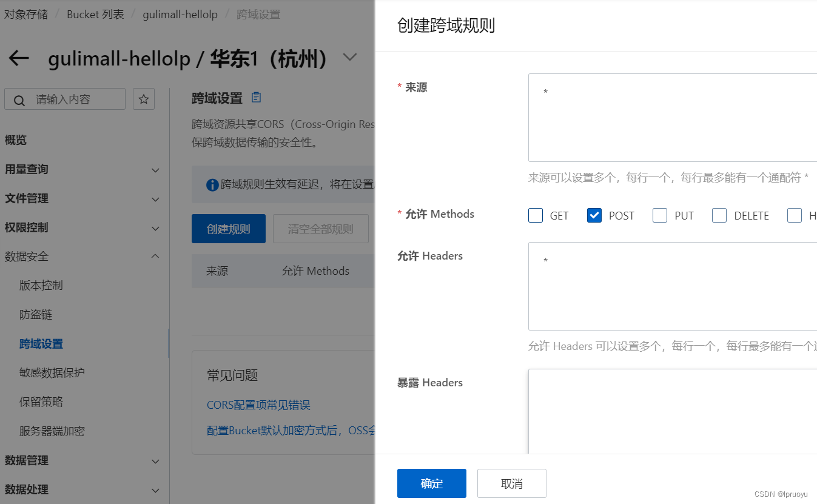Click the 来源 source text area
The image size is (817, 504).
coord(673,118)
